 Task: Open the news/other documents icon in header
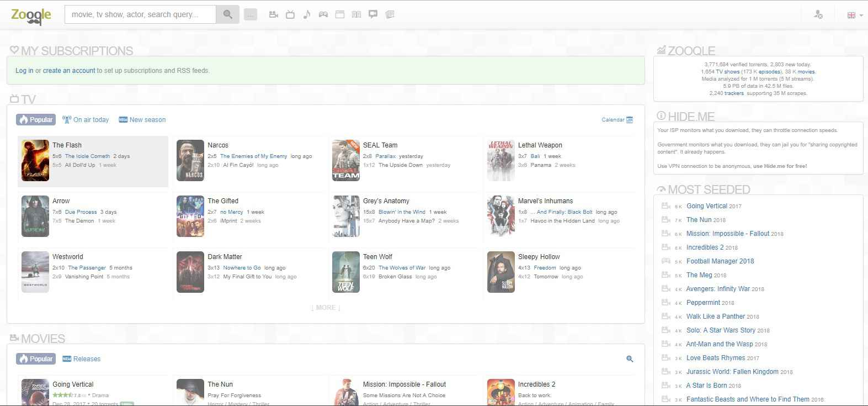pyautogui.click(x=390, y=15)
